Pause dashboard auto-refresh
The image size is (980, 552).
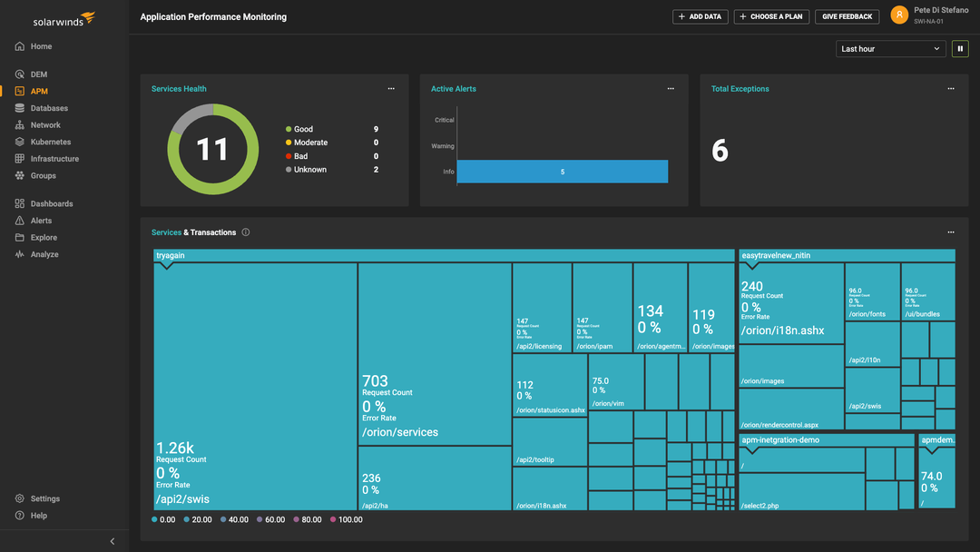tap(960, 48)
